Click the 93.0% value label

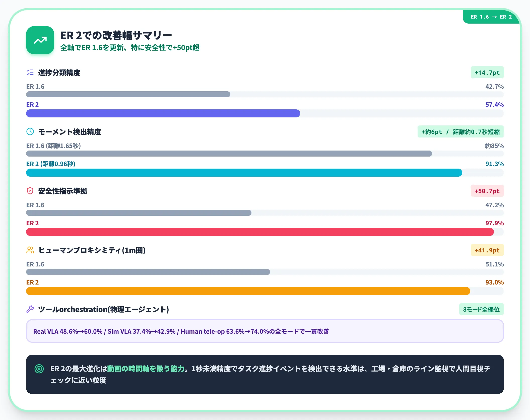point(494,282)
